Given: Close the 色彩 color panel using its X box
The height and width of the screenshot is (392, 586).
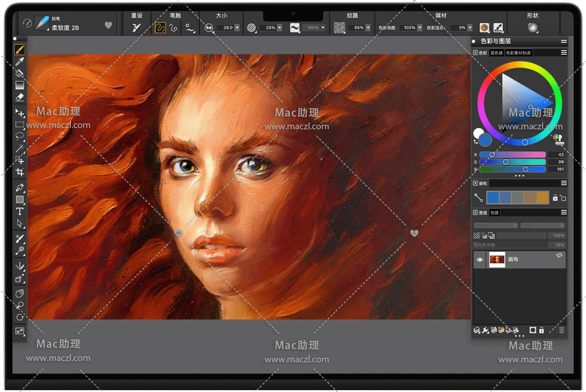Looking at the screenshot, I should (475, 53).
